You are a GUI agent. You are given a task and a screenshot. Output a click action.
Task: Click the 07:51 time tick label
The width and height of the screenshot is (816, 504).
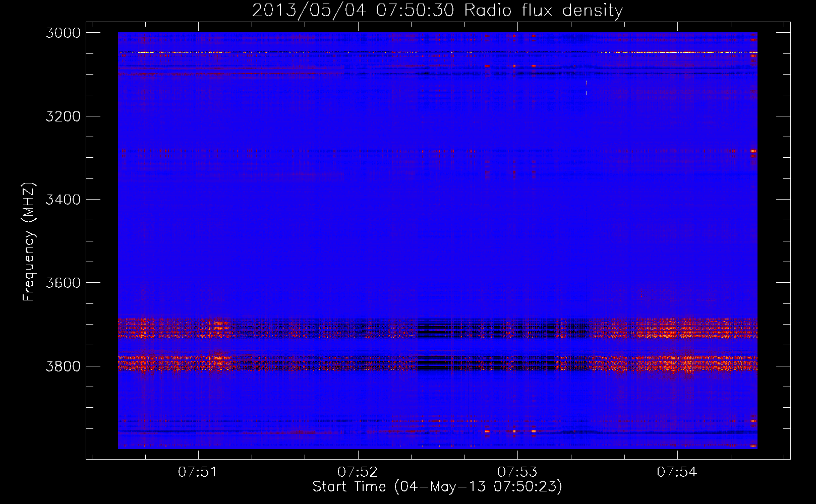(x=198, y=472)
